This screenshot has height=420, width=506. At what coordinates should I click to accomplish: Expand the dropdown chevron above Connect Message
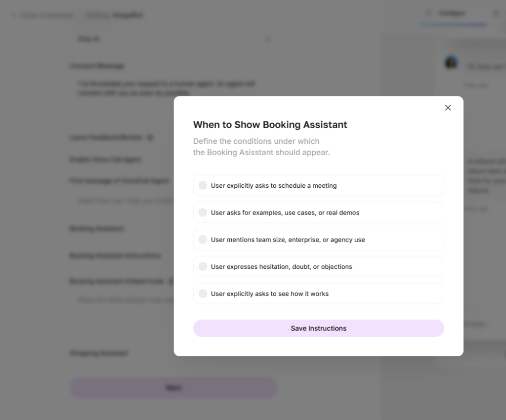tap(268, 39)
